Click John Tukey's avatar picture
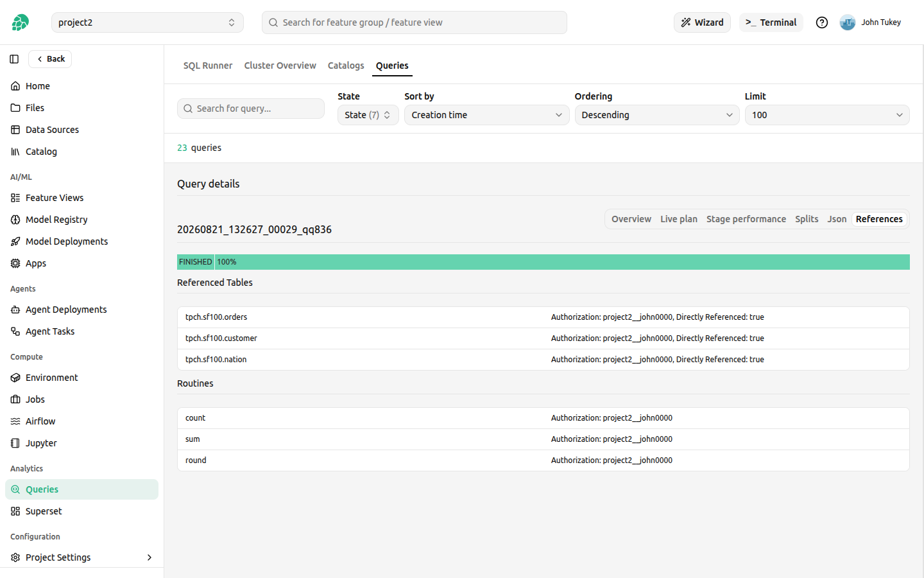The image size is (924, 578). (848, 22)
